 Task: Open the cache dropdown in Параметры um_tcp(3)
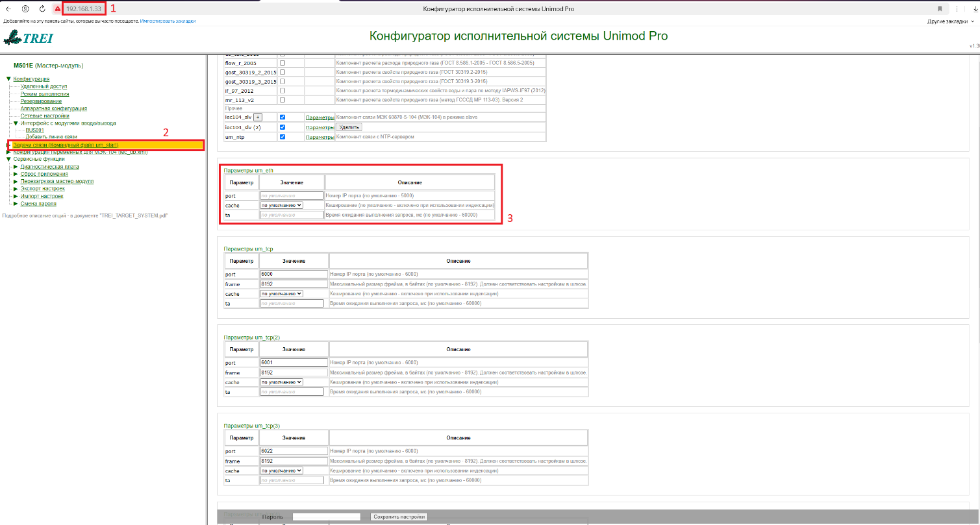pyautogui.click(x=282, y=470)
